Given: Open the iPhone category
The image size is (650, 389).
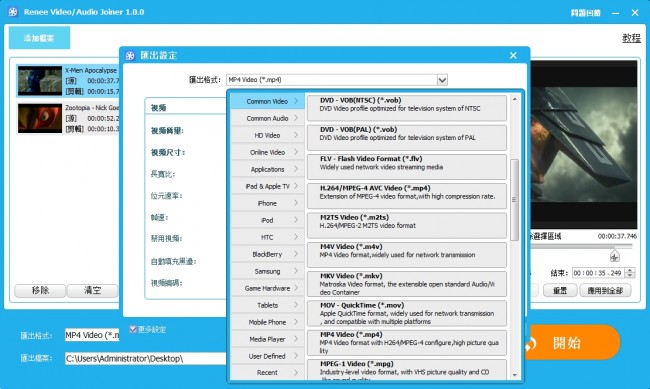Looking at the screenshot, I should pyautogui.click(x=267, y=203).
